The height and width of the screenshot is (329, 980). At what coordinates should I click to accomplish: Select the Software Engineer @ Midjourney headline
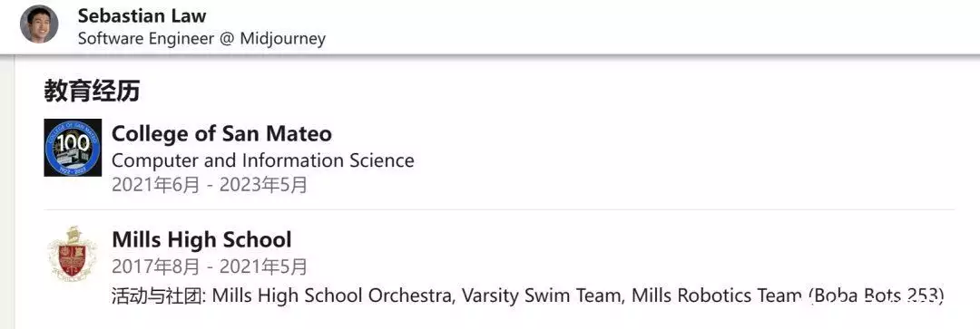(x=201, y=39)
